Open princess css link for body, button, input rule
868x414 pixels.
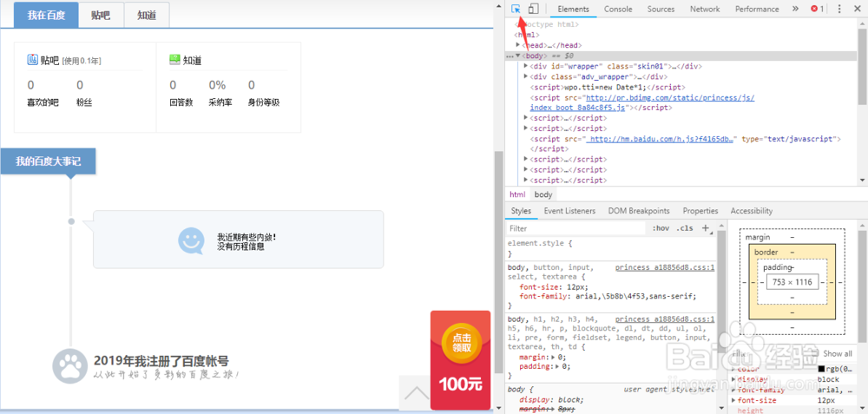coord(665,268)
